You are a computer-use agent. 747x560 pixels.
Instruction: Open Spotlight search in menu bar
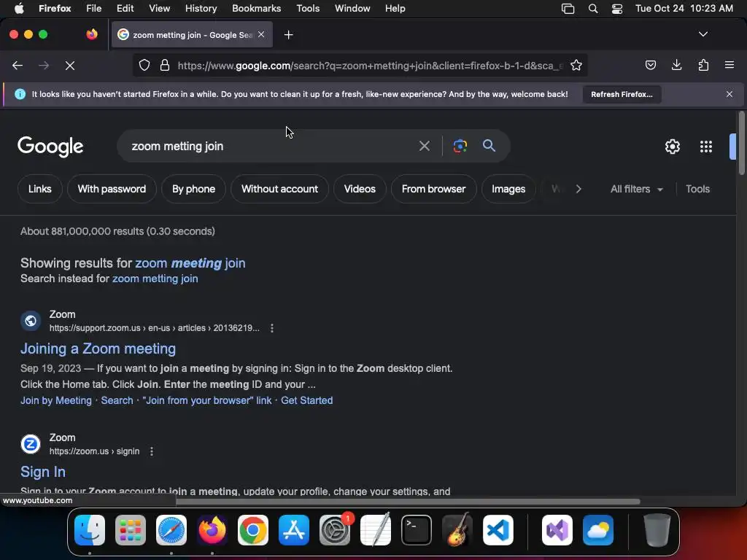pos(592,9)
